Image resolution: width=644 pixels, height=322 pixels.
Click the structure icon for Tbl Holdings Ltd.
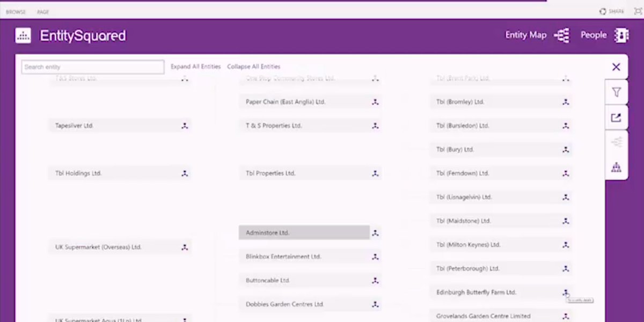[185, 173]
